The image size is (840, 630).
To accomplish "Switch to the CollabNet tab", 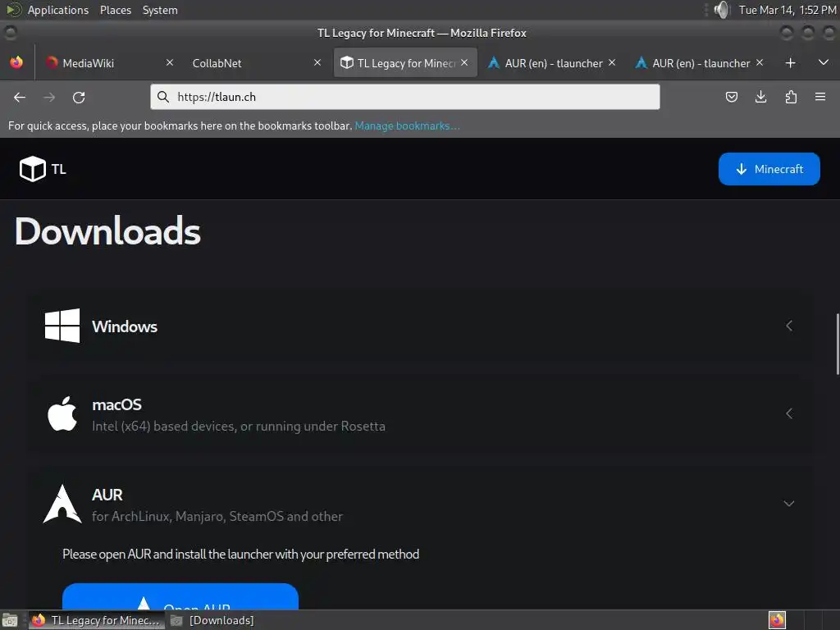I will tap(256, 62).
